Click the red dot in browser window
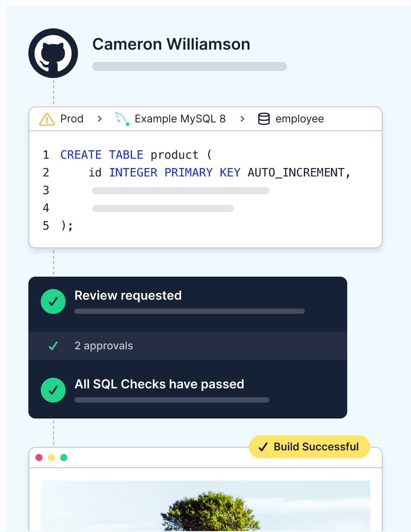 click(x=39, y=457)
